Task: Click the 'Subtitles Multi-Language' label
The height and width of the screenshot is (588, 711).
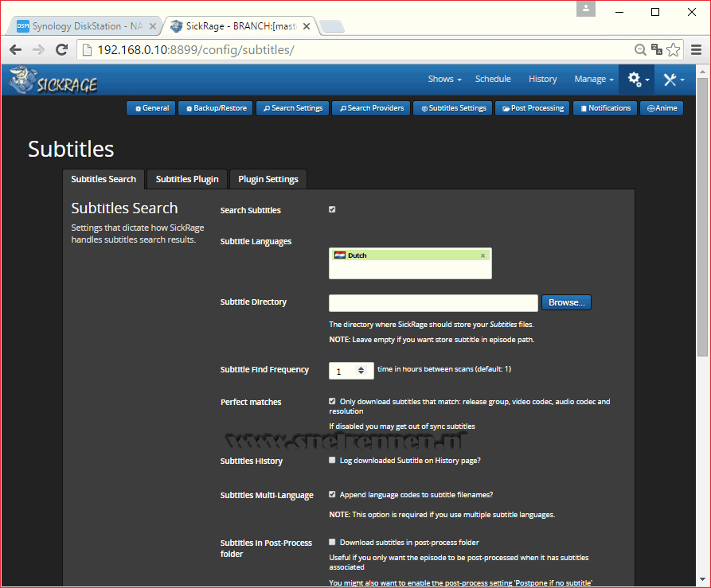Action: point(267,496)
